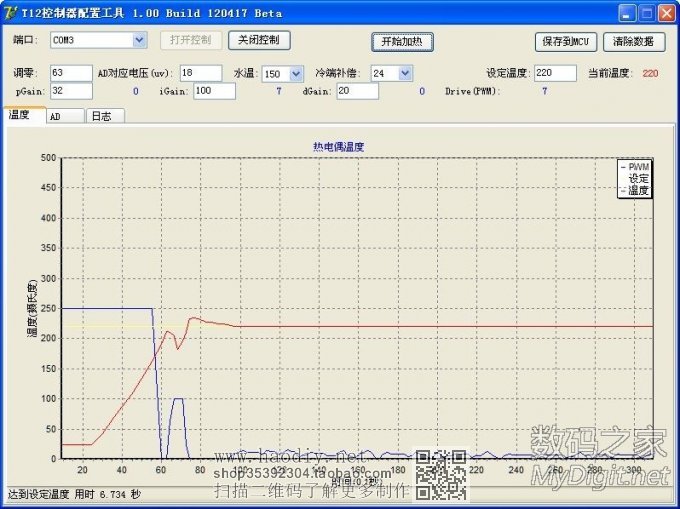Focus the iGain field showing 100
The image size is (680, 509).
click(x=214, y=91)
